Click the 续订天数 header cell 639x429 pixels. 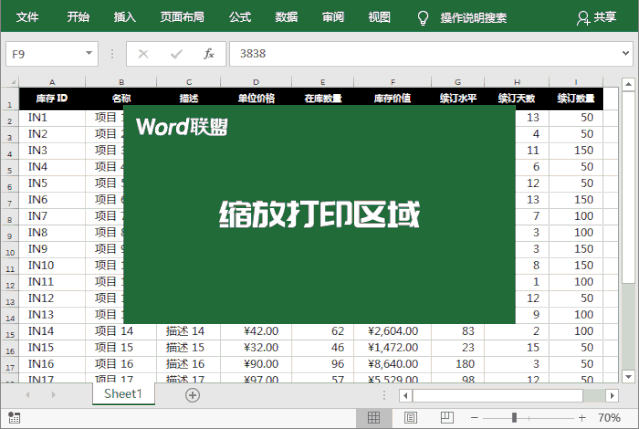tap(517, 98)
